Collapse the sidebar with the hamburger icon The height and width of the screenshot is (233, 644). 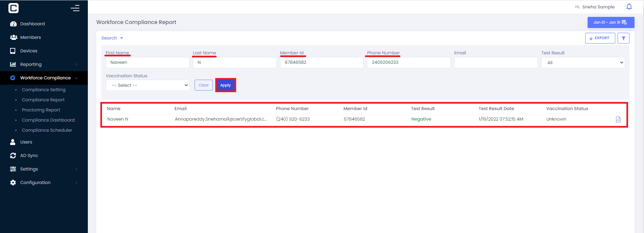(75, 8)
